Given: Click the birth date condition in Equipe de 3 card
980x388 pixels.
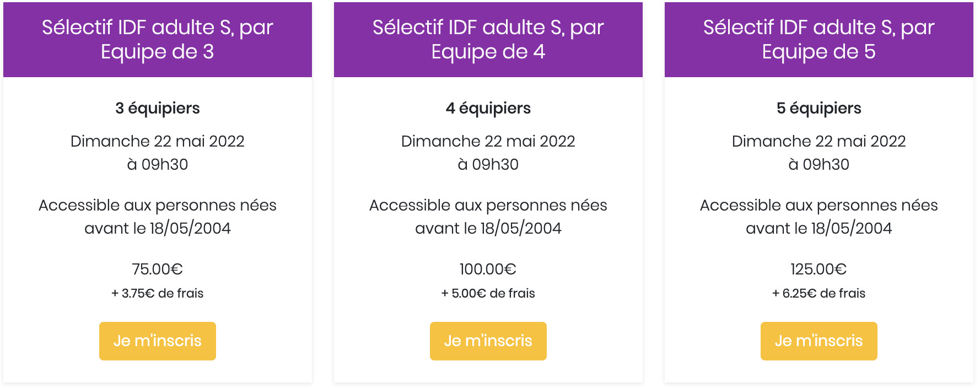Looking at the screenshot, I should click(157, 217).
